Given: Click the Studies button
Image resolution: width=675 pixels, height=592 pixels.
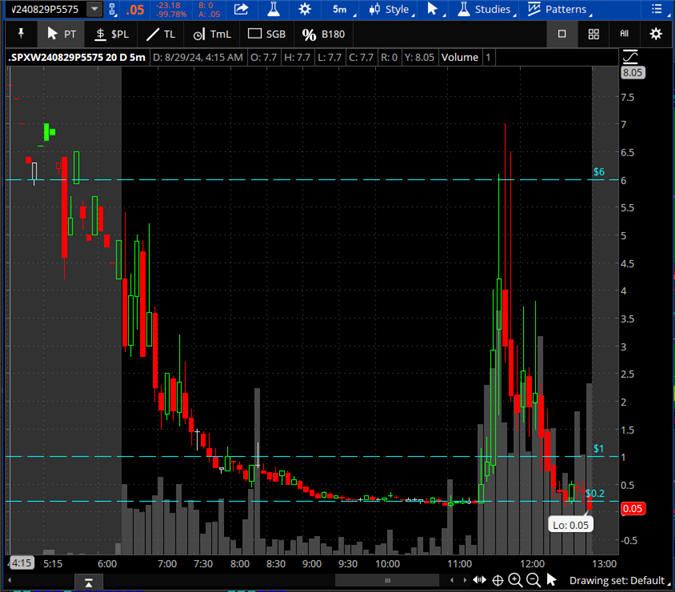Looking at the screenshot, I should click(483, 9).
